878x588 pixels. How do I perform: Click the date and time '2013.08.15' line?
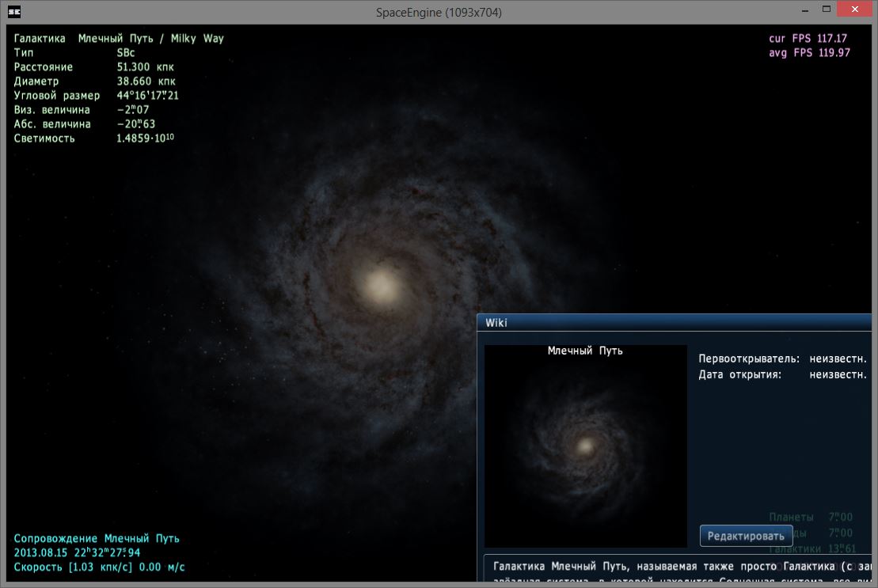(x=77, y=552)
